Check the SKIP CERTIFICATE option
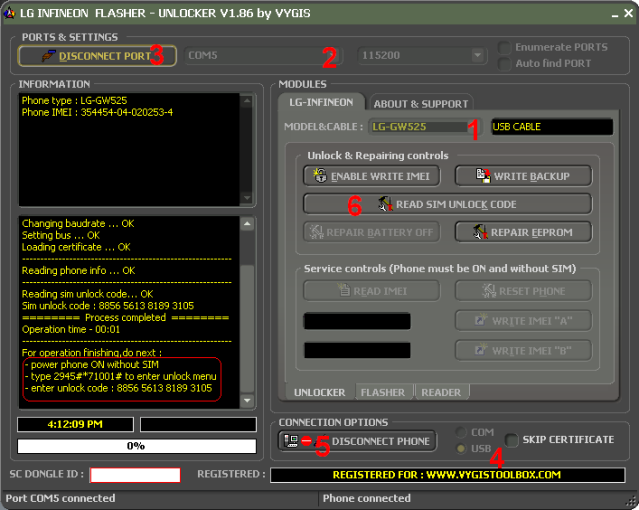 511,440
